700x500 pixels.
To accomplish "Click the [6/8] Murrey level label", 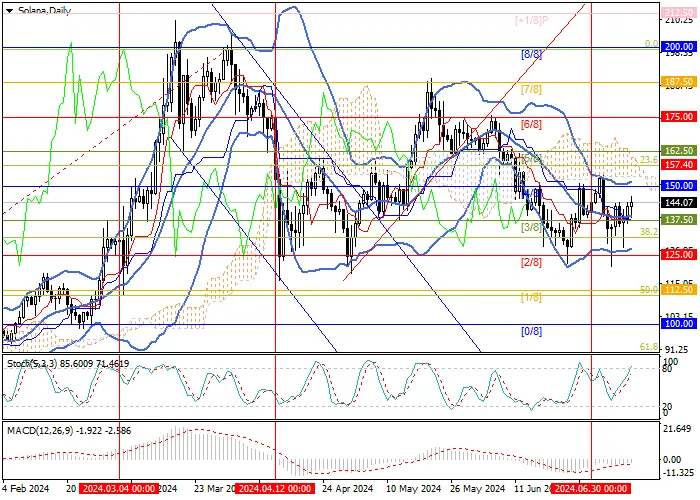I will (x=531, y=124).
